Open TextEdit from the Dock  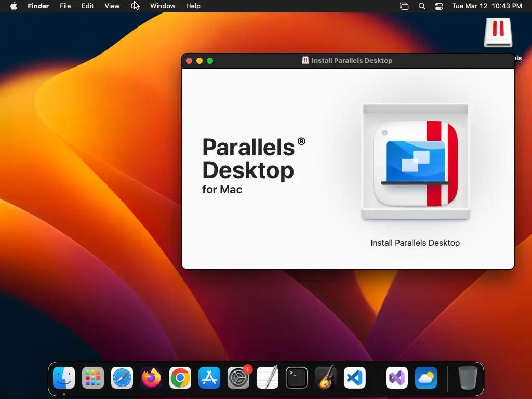(x=268, y=378)
